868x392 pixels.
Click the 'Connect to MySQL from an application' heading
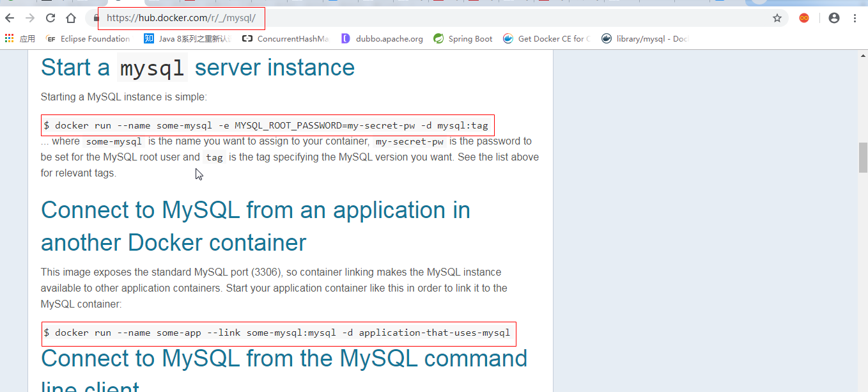coord(256,226)
